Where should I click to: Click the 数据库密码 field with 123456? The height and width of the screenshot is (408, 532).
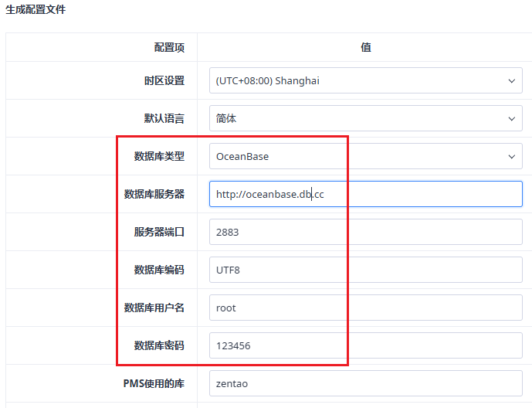click(366, 345)
